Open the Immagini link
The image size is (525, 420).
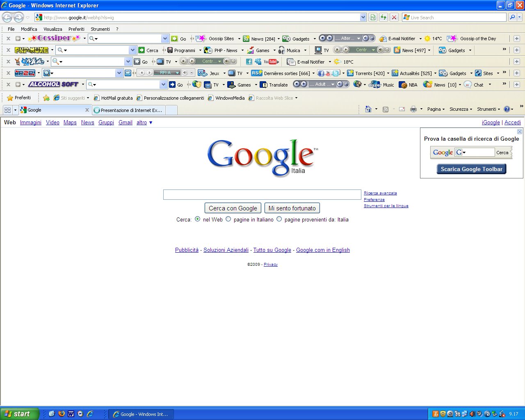(31, 122)
